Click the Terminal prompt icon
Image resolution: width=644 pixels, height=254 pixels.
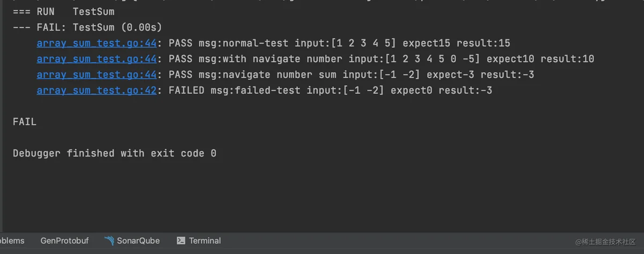coord(181,241)
